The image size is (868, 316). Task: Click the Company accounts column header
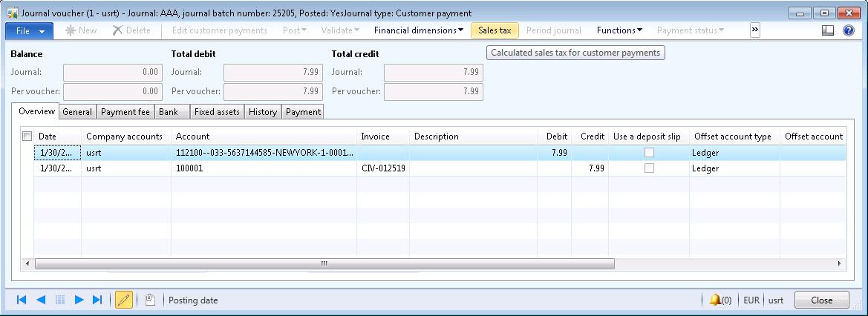[126, 136]
